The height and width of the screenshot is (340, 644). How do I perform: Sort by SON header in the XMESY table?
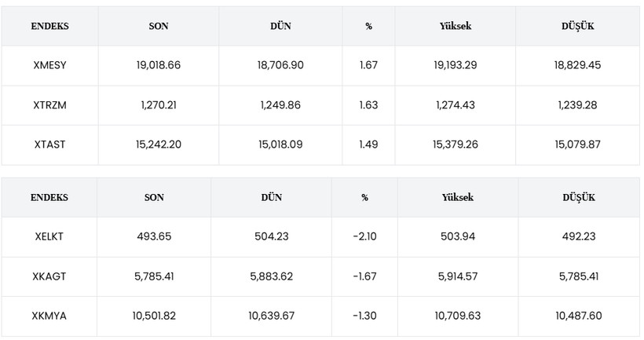(x=159, y=26)
